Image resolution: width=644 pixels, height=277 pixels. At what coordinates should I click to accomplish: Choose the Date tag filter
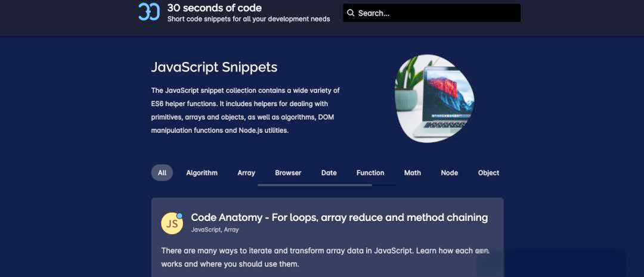click(329, 173)
